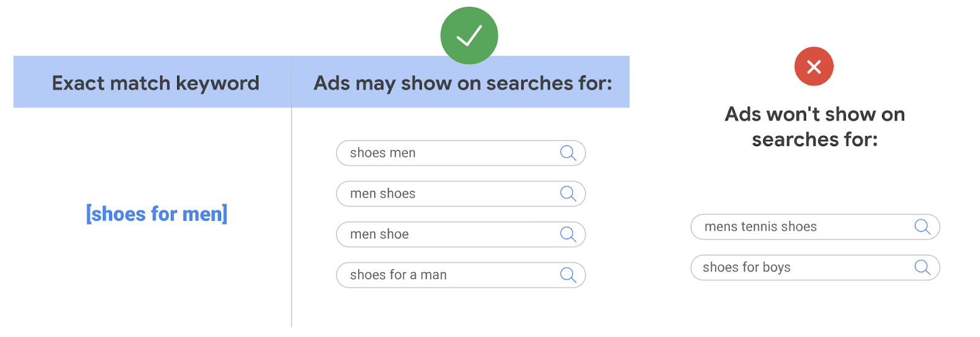Image resolution: width=980 pixels, height=337 pixels.
Task: Click magnifier icon in 'men shoes' box
Action: point(568,194)
